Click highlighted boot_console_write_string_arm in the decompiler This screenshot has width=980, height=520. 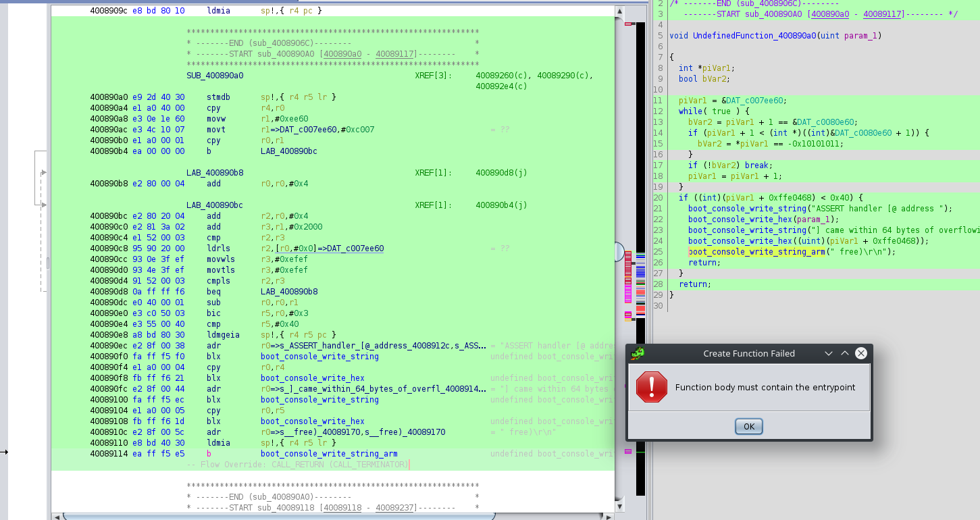pyautogui.click(x=756, y=251)
